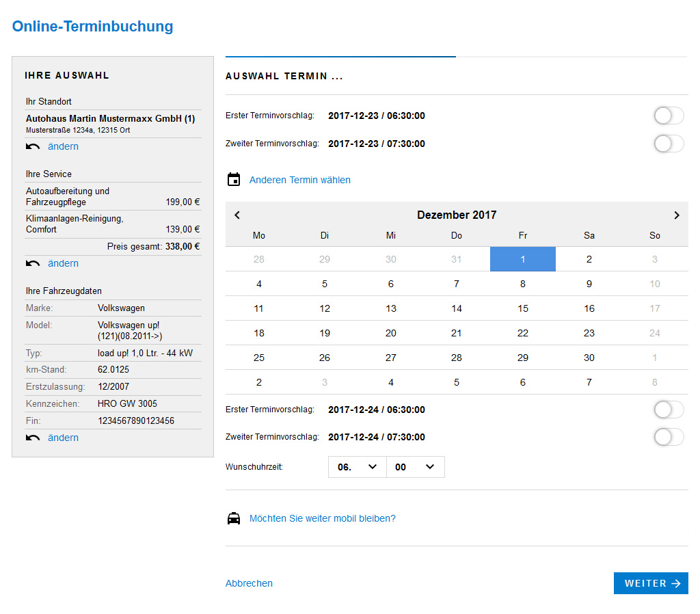
Task: Click the undo arrow icon under Ihr Standort
Action: click(x=33, y=146)
